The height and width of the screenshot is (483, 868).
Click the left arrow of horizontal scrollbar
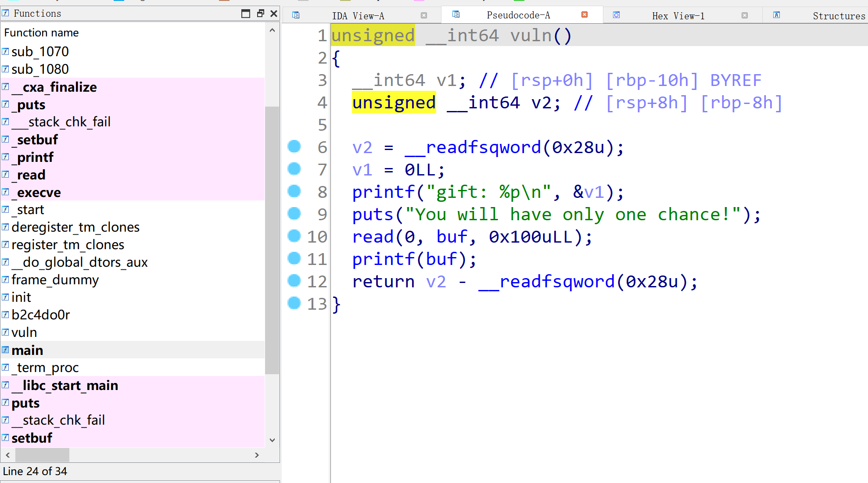(8, 455)
